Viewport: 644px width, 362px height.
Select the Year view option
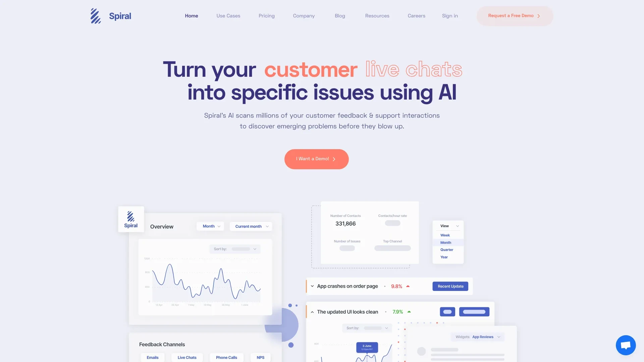[x=444, y=257]
